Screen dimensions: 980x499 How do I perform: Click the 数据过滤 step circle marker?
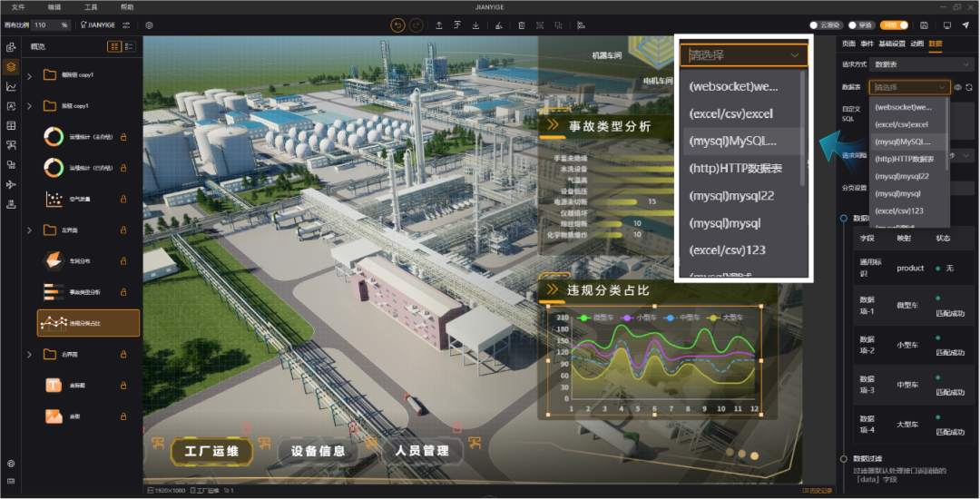click(x=843, y=458)
